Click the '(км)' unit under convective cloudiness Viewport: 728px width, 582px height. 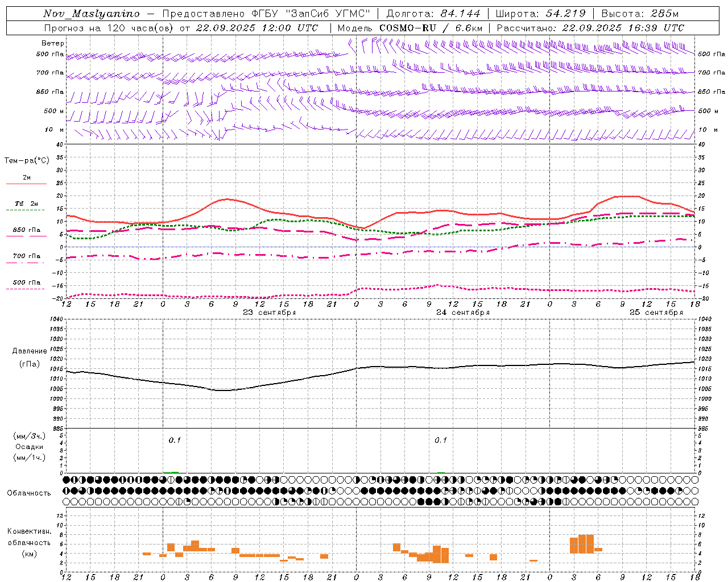click(x=29, y=554)
